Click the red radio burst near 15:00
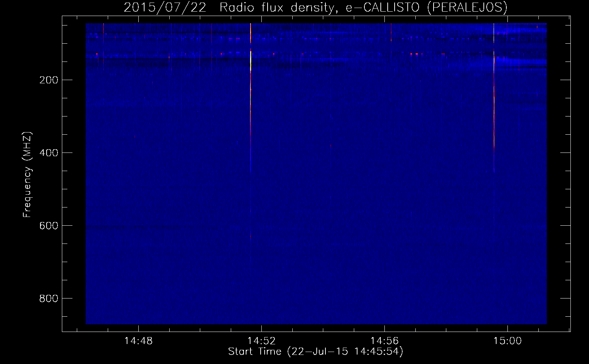Image resolution: width=589 pixels, height=364 pixels. point(494,98)
